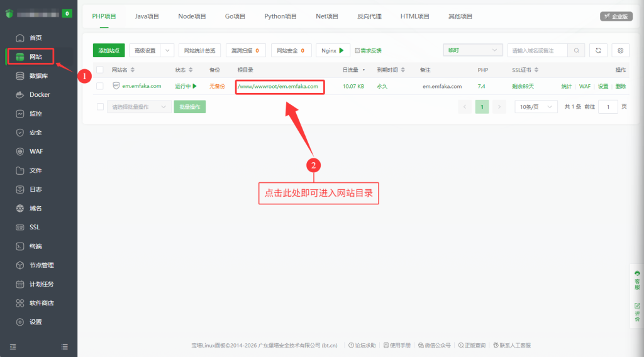Switch to the Java项目 tab

147,16
